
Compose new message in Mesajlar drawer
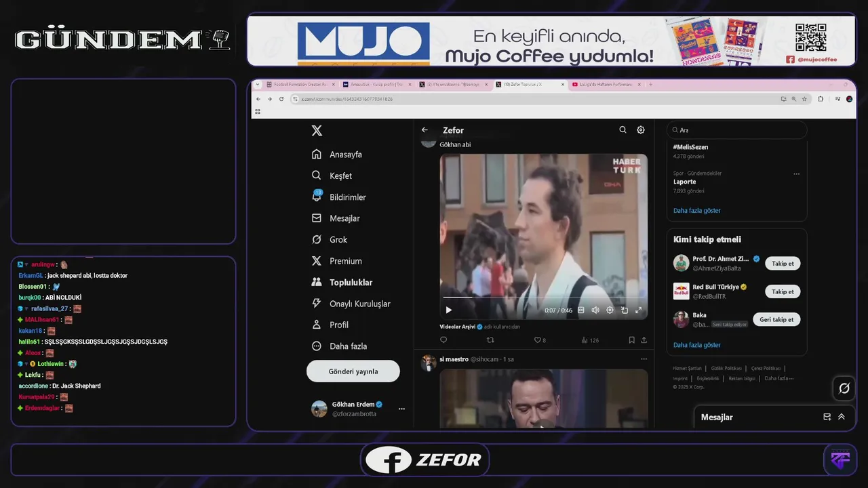pyautogui.click(x=827, y=417)
